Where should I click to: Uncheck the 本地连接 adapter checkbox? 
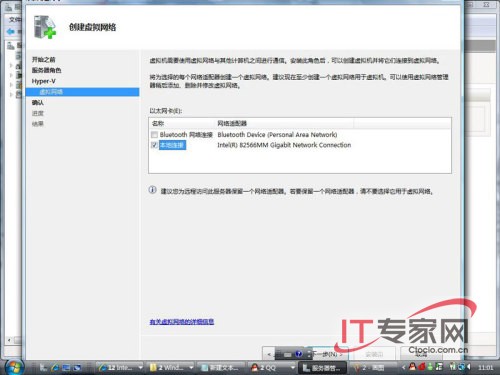pyautogui.click(x=154, y=145)
